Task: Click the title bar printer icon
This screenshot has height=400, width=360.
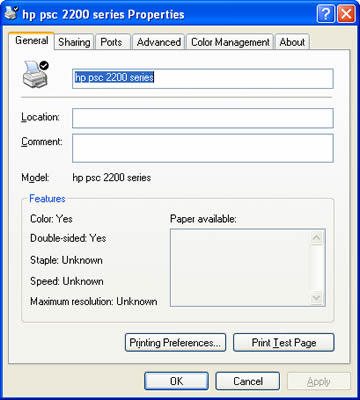Action: pyautogui.click(x=11, y=14)
